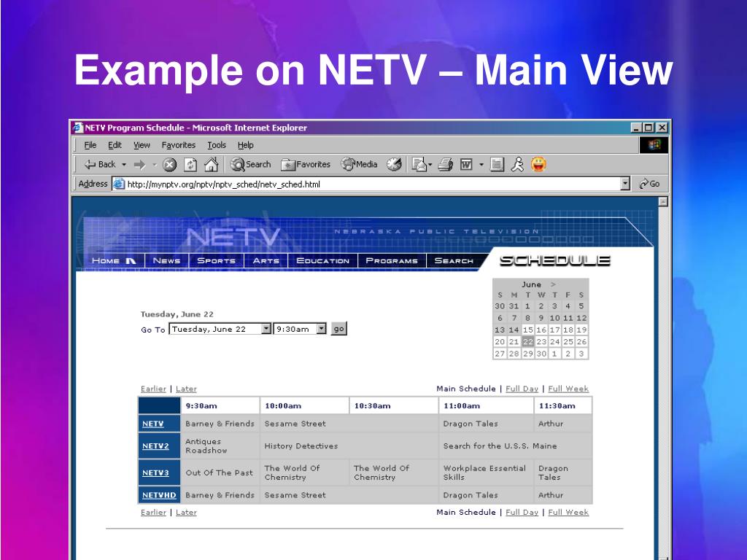Image resolution: width=747 pixels, height=560 pixels.
Task: Open the Favorites menu
Action: (x=179, y=145)
